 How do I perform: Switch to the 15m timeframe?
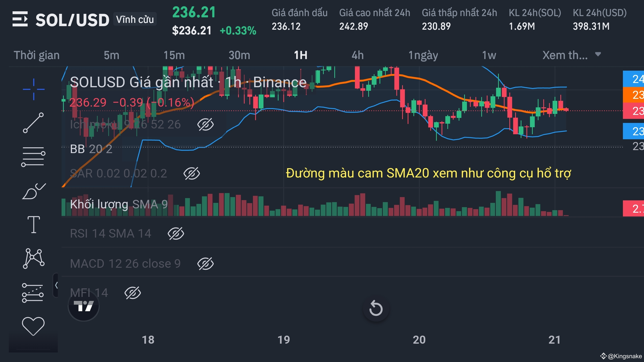point(174,55)
